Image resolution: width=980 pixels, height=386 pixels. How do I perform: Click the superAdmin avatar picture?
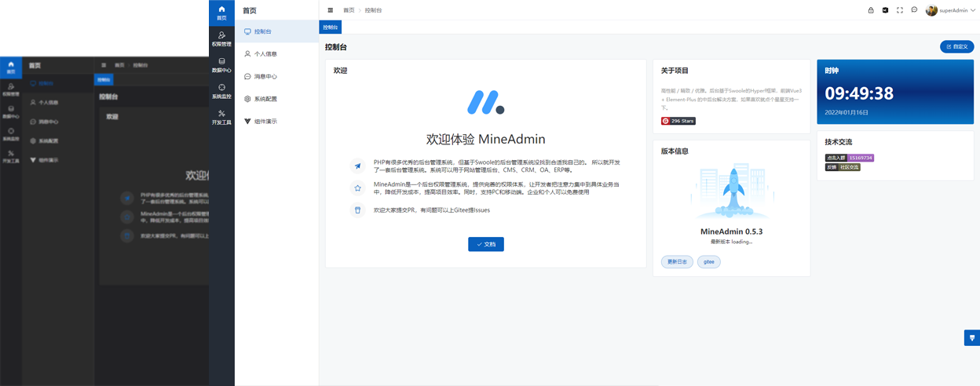click(931, 10)
